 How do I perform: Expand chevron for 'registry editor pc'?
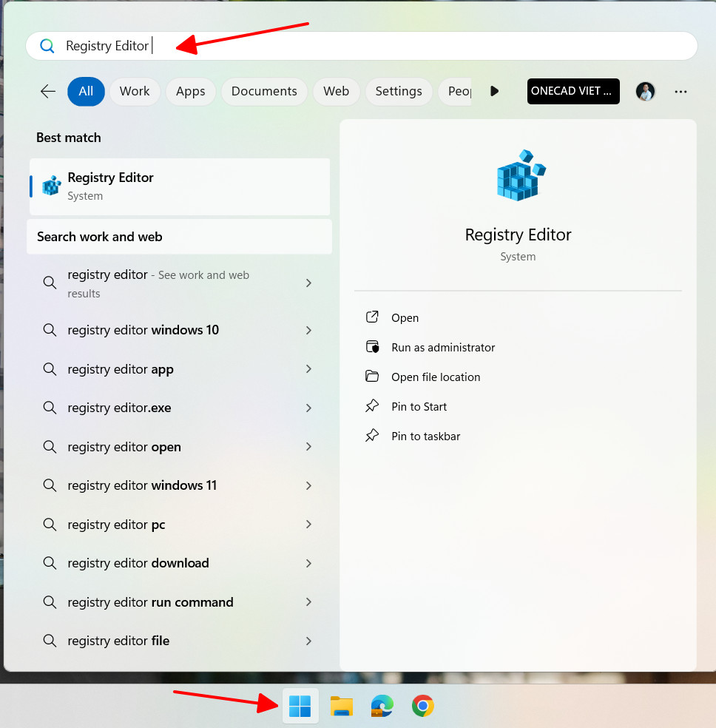(x=308, y=525)
